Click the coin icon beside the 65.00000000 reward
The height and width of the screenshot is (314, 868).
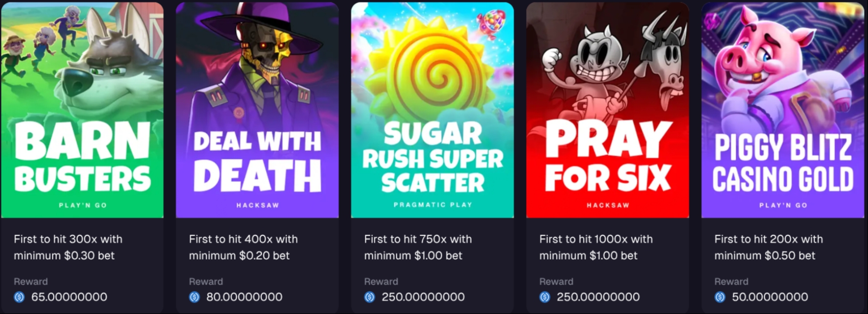[18, 297]
